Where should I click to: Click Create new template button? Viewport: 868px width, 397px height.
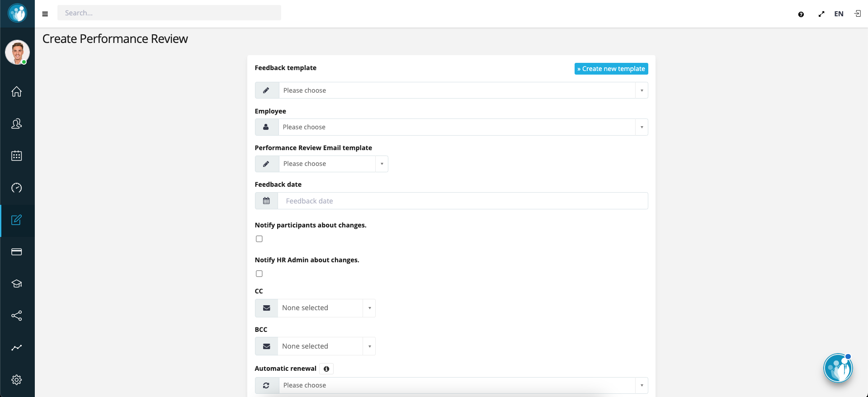tap(611, 69)
